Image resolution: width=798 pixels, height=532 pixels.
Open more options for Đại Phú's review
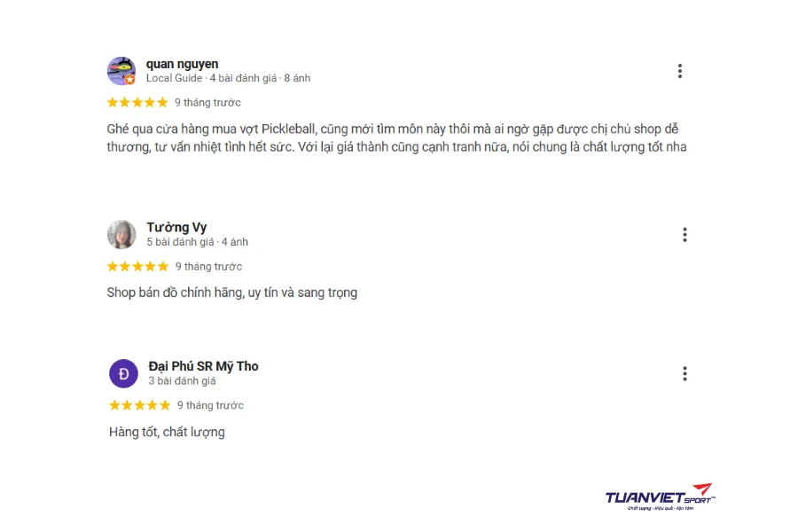pyautogui.click(x=685, y=374)
